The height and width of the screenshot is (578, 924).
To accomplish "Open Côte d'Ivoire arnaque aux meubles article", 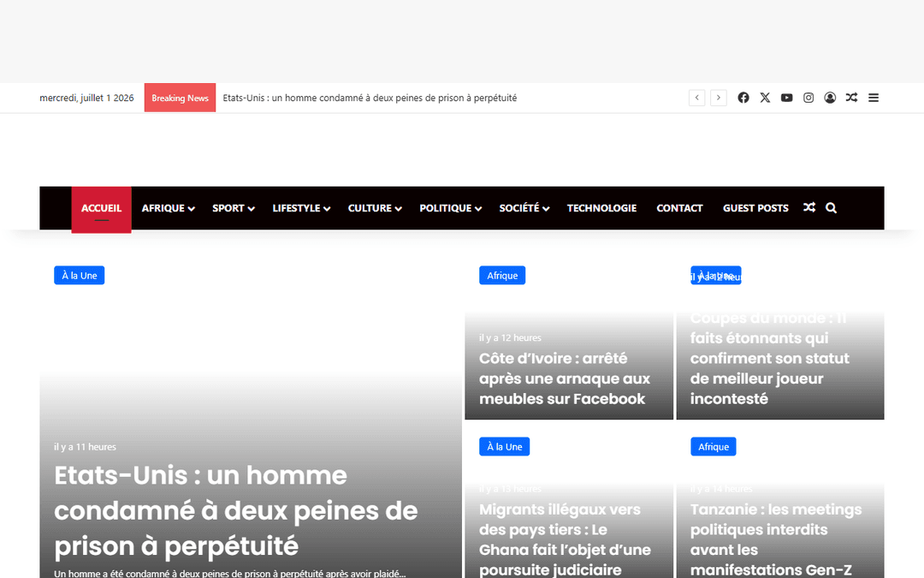I will coord(565,378).
